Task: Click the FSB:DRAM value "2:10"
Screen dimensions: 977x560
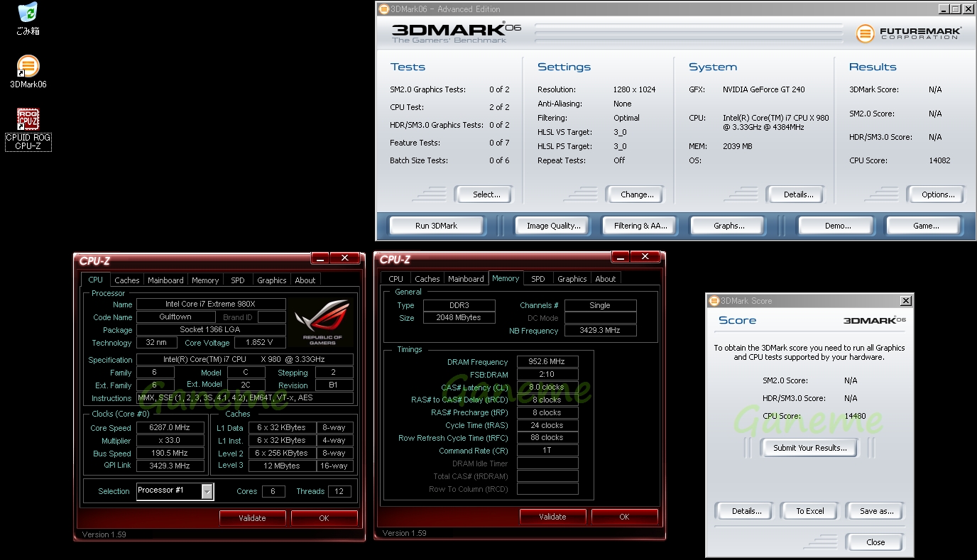Action: point(547,375)
